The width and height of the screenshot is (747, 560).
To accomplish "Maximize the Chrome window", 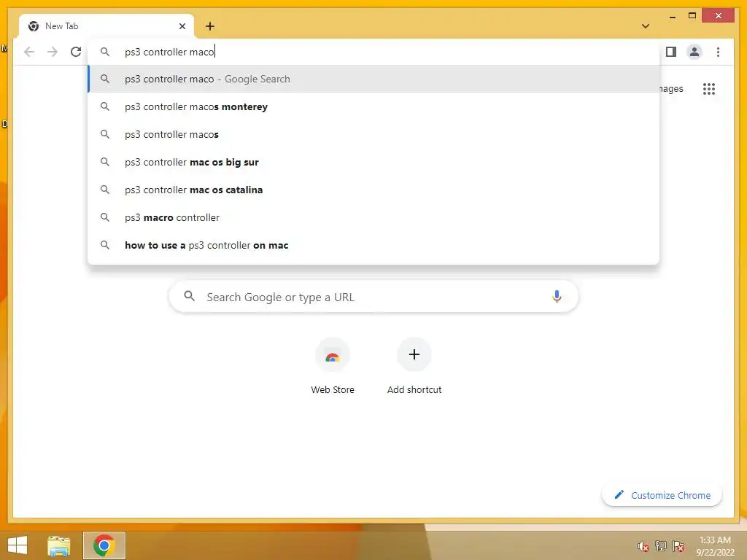I will tap(692, 16).
